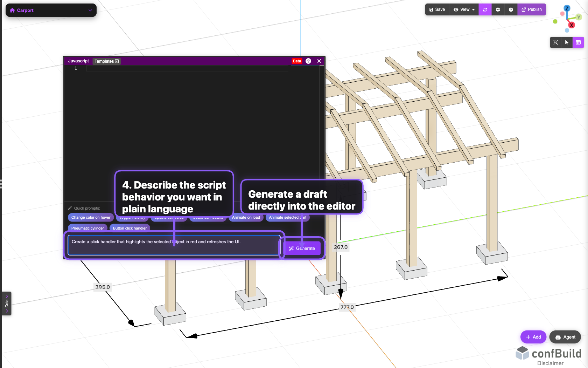Viewport: 588px width, 368px height.
Task: Expand the Data side panel
Action: [6, 304]
